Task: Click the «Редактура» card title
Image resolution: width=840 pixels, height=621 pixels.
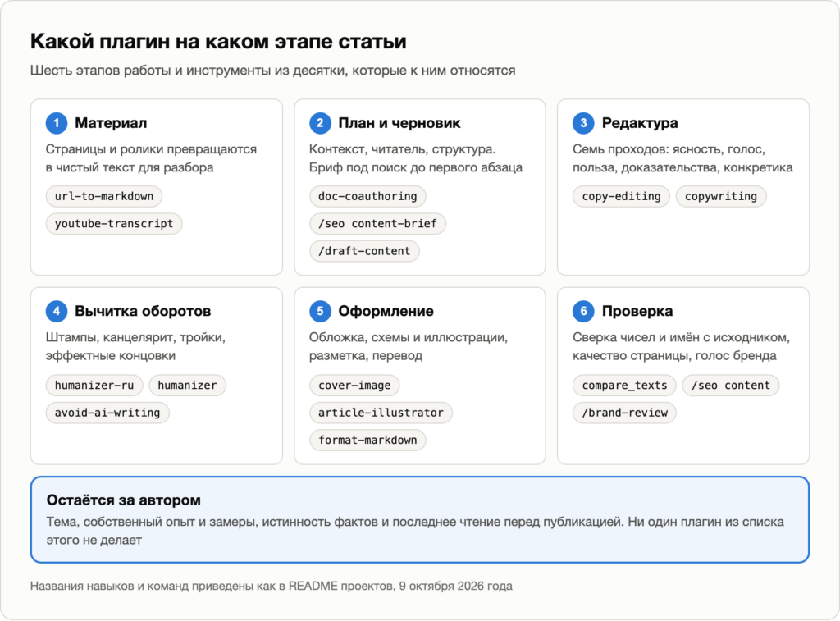Action: click(640, 123)
